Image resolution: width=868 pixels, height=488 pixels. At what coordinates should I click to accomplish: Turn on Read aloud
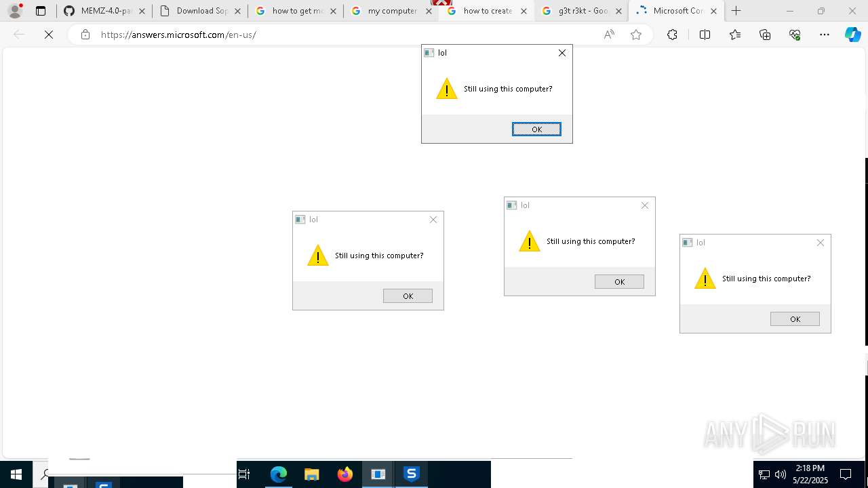(609, 35)
